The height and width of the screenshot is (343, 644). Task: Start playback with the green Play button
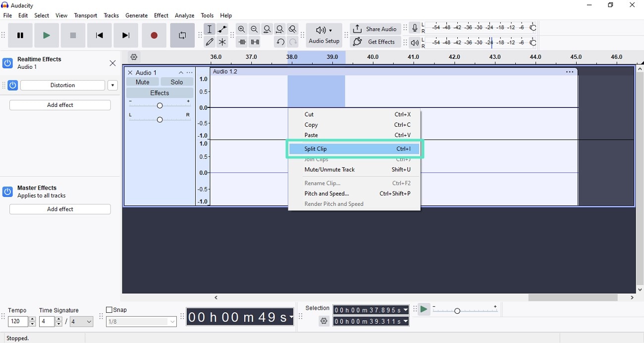(47, 35)
